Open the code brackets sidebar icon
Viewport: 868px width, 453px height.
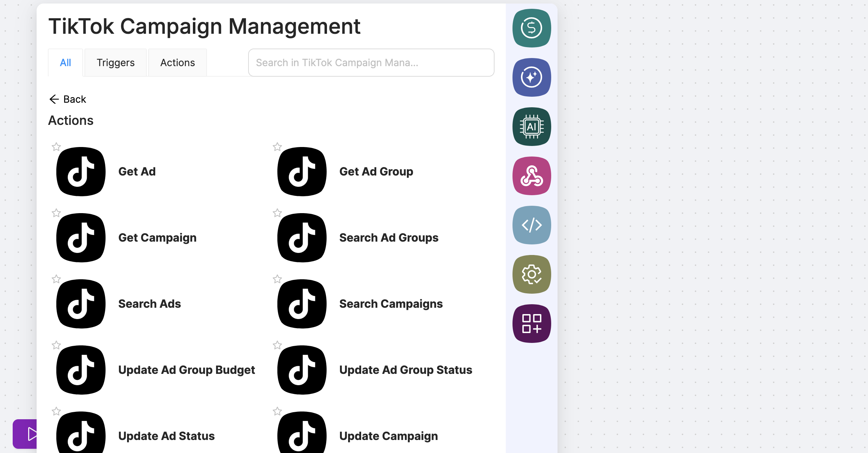click(532, 225)
